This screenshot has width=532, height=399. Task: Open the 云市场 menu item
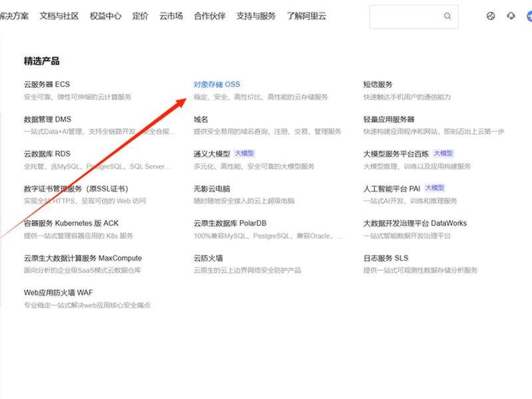click(171, 16)
